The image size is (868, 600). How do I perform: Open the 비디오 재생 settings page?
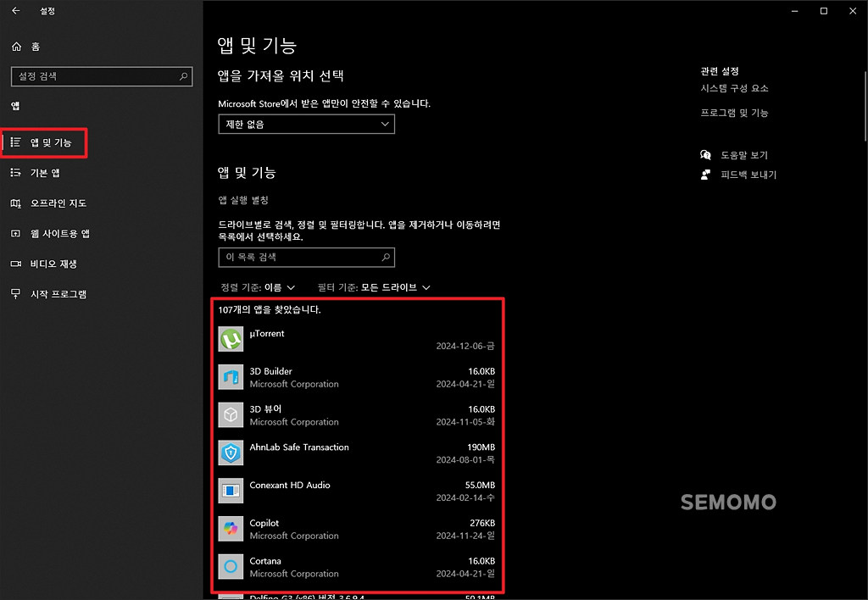point(53,264)
